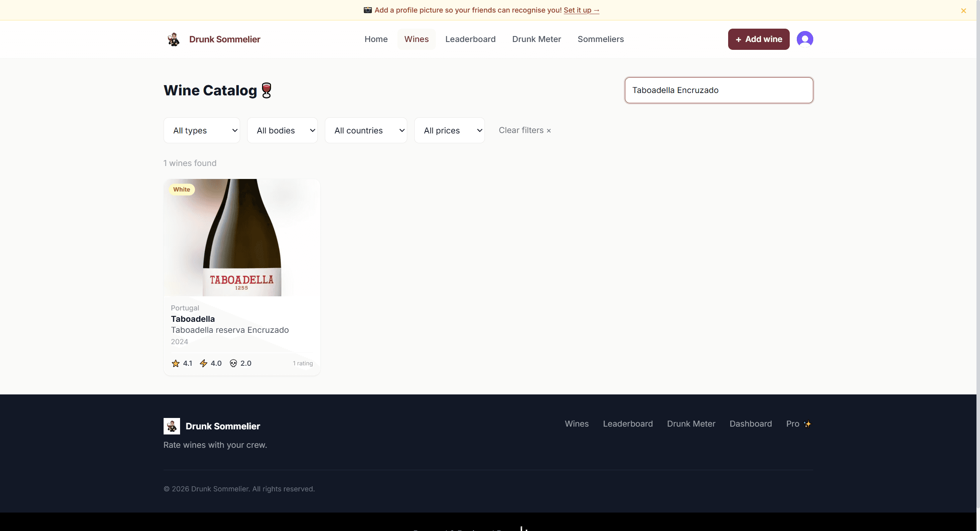Click the star rating icon on Taboadella card
This screenshot has height=531, width=980.
pyautogui.click(x=175, y=363)
